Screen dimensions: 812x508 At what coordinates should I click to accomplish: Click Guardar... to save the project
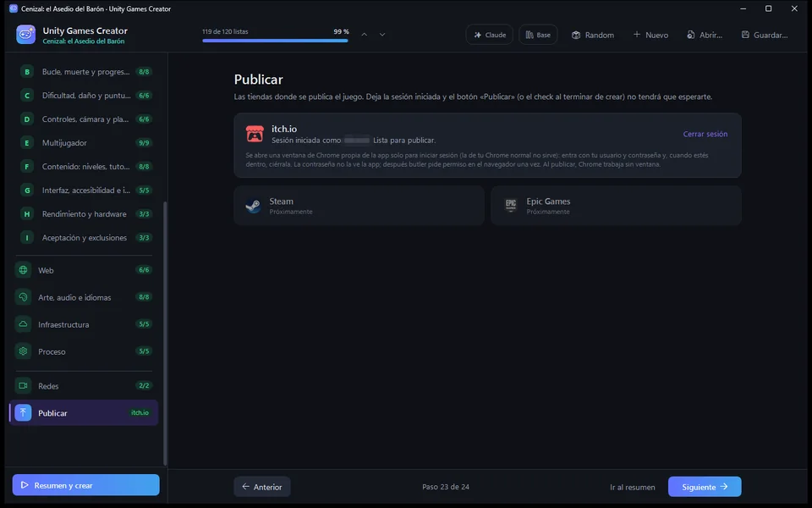point(765,35)
